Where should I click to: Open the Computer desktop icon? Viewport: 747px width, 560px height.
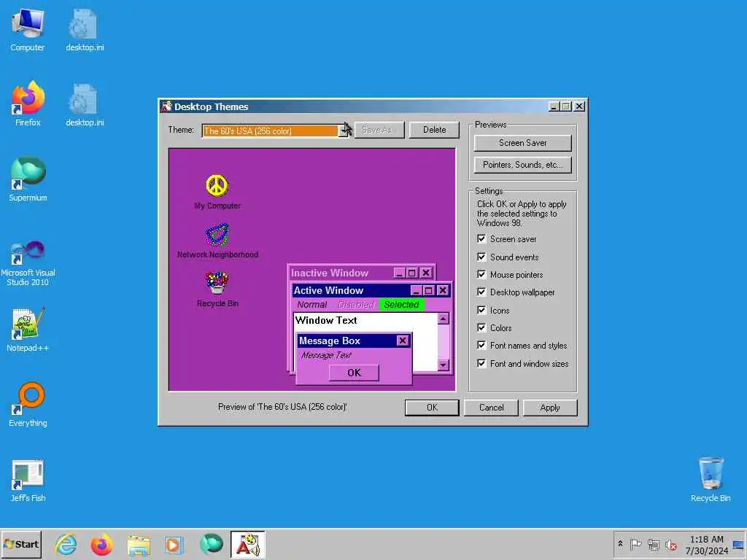click(28, 30)
